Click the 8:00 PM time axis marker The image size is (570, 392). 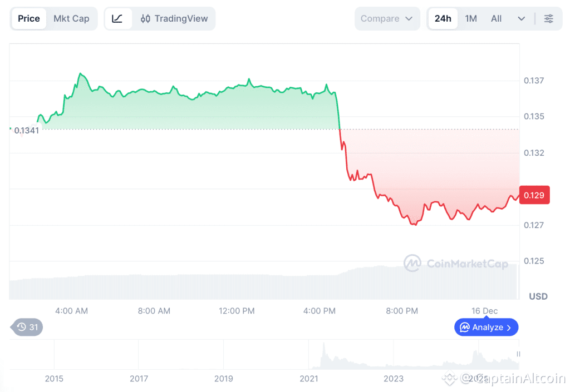click(x=402, y=311)
